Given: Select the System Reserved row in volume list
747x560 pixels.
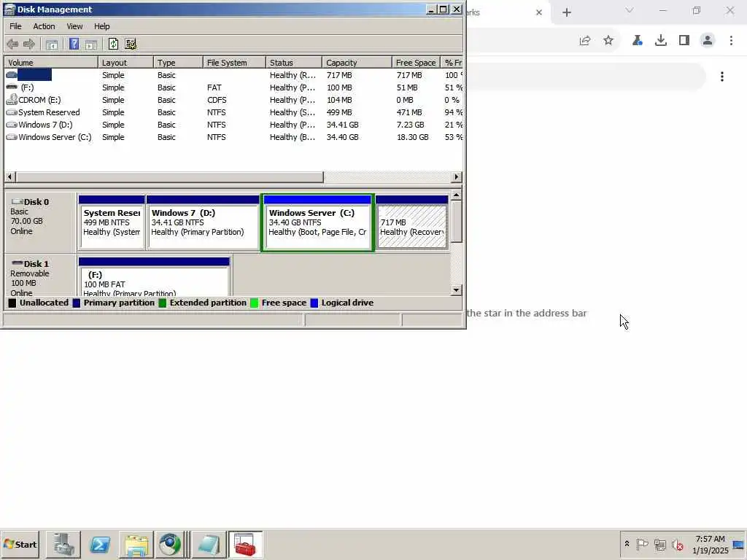Looking at the screenshot, I should (x=233, y=112).
